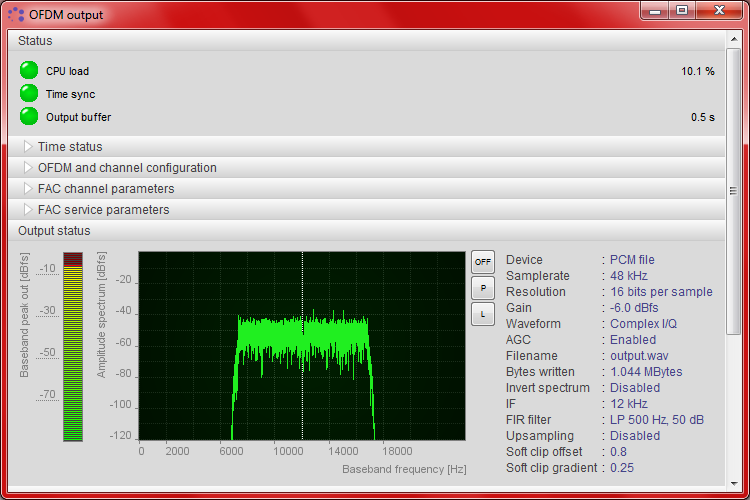Collapse the Output status section header

click(x=366, y=231)
